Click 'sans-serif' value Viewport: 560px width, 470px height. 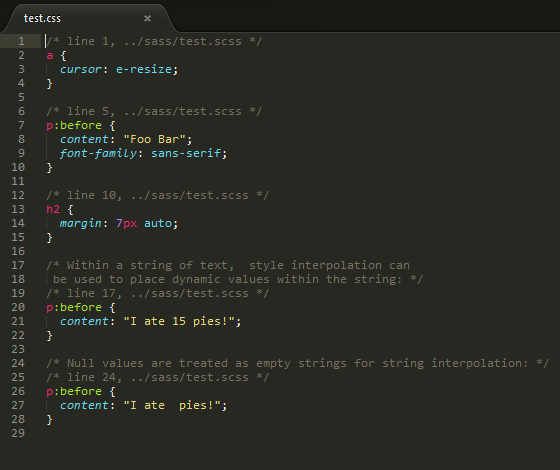pos(186,154)
